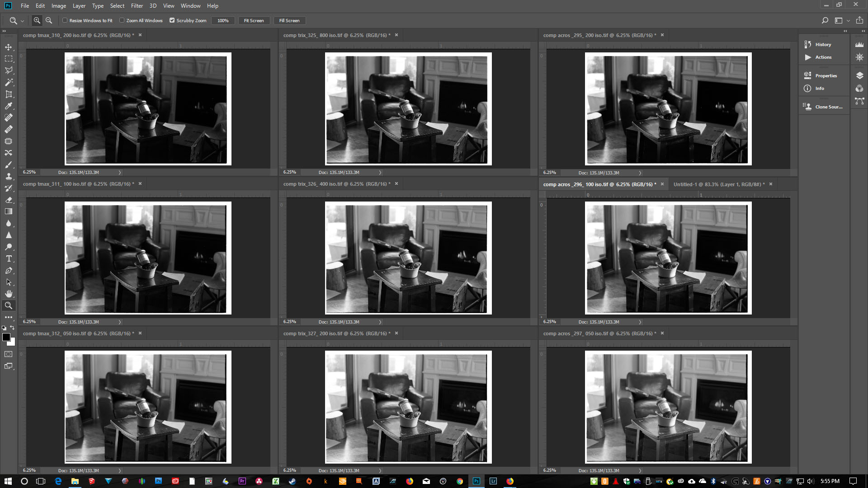The image size is (868, 488).
Task: Select the Move tool
Action: (x=9, y=47)
